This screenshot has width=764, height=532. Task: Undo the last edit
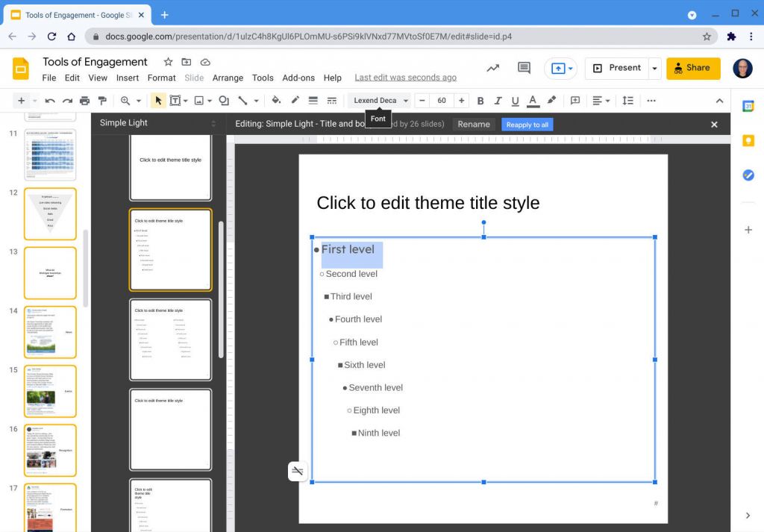coord(49,100)
